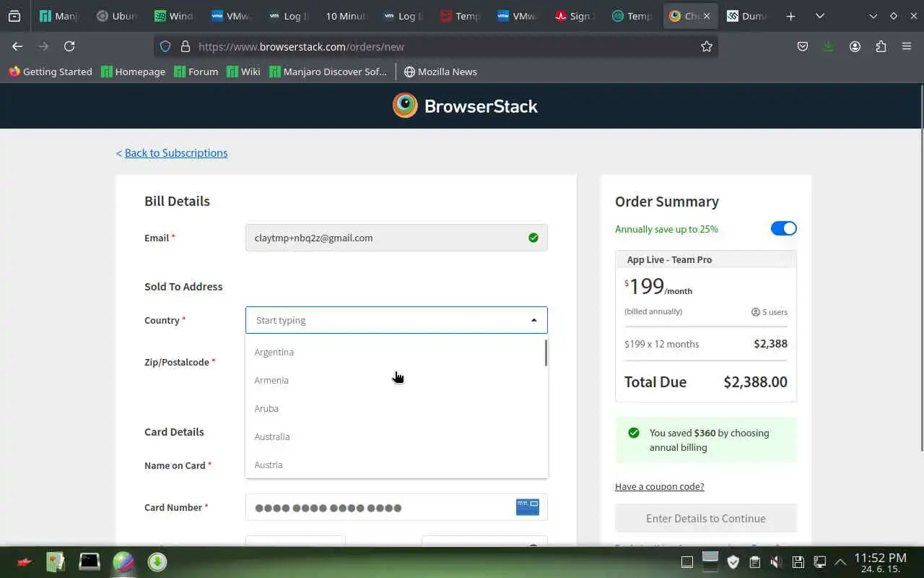
Task: Launch the terminal from the taskbar
Action: pyautogui.click(x=90, y=562)
